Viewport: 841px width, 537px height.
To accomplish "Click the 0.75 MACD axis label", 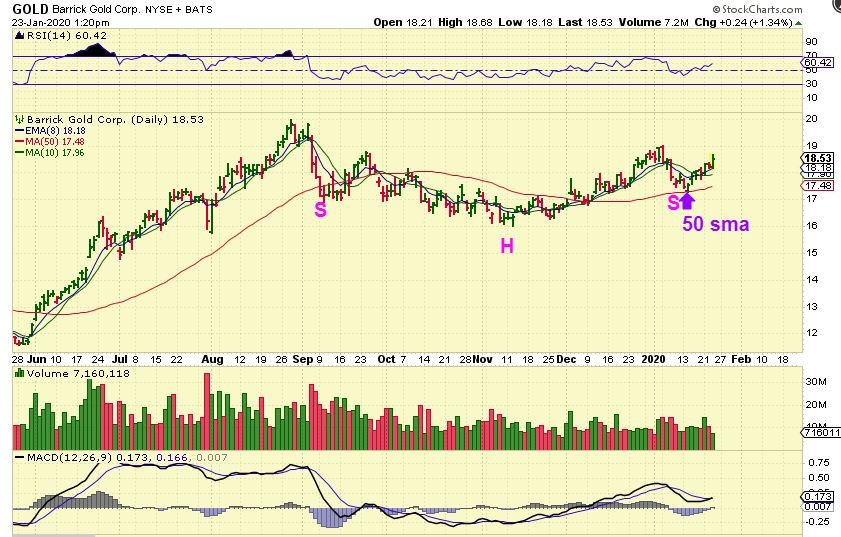I will click(x=818, y=462).
